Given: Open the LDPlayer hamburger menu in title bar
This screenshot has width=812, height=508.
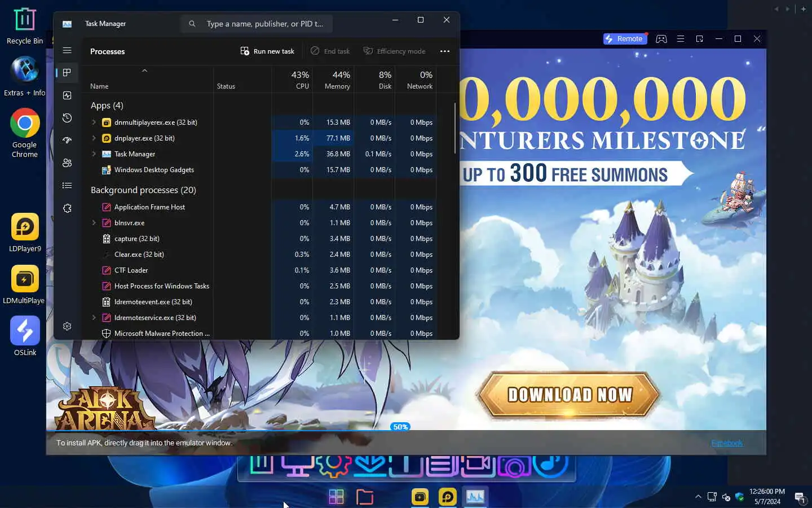Looking at the screenshot, I should point(681,39).
